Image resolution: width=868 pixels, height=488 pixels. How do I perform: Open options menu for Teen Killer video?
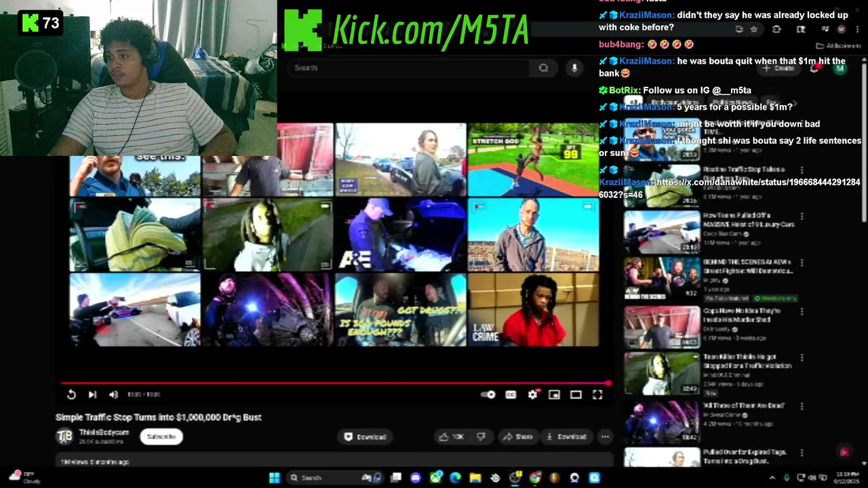[802, 358]
